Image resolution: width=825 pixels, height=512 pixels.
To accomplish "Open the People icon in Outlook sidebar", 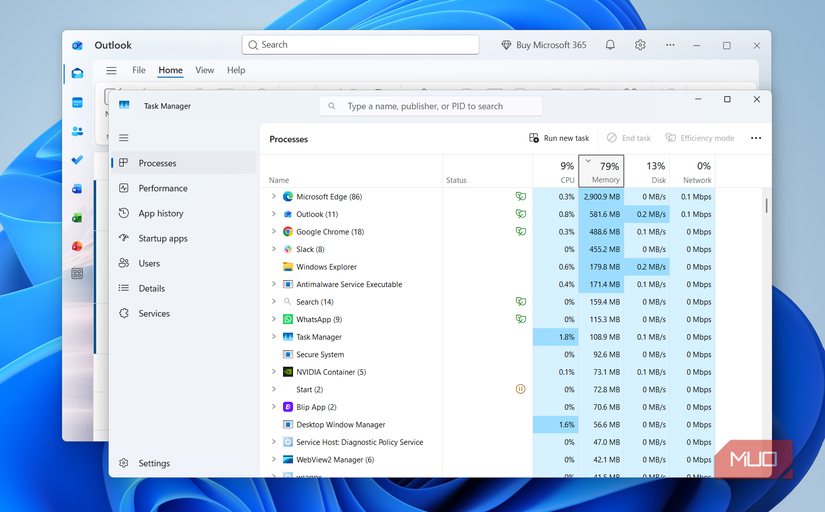I will (x=77, y=131).
